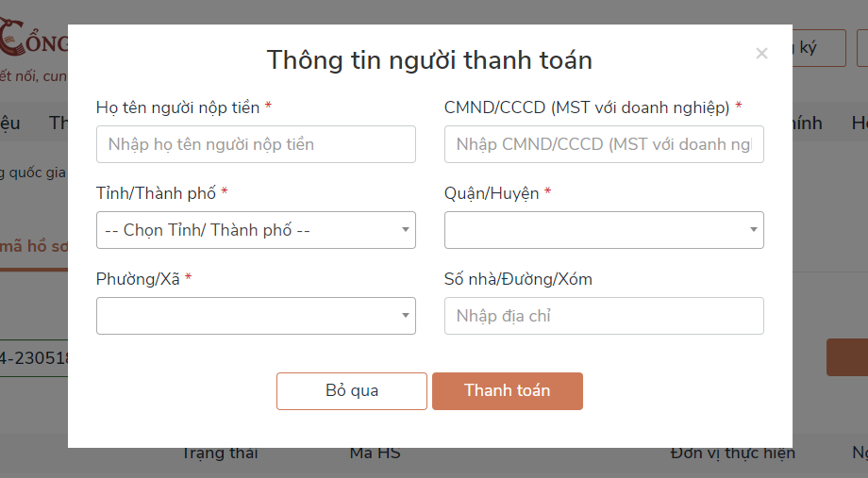Screen dimensions: 868x478
Task: Click the 'Thanh toán' button
Action: click(x=507, y=391)
